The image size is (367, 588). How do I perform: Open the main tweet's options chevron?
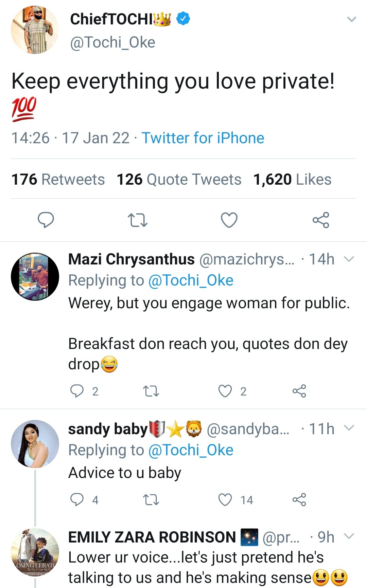pos(351,19)
